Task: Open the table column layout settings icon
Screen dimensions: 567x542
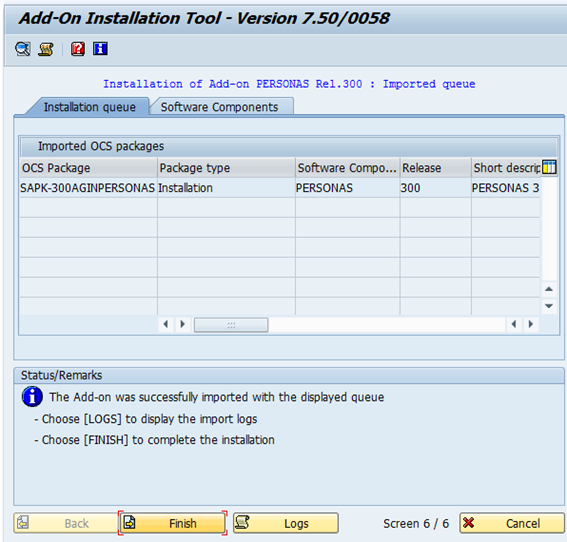Action: click(549, 167)
